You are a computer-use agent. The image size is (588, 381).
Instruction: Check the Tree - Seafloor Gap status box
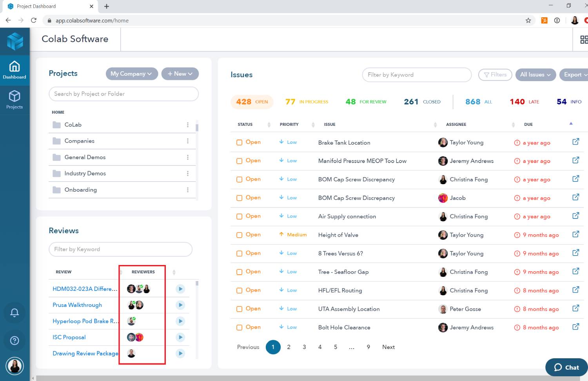tap(239, 272)
